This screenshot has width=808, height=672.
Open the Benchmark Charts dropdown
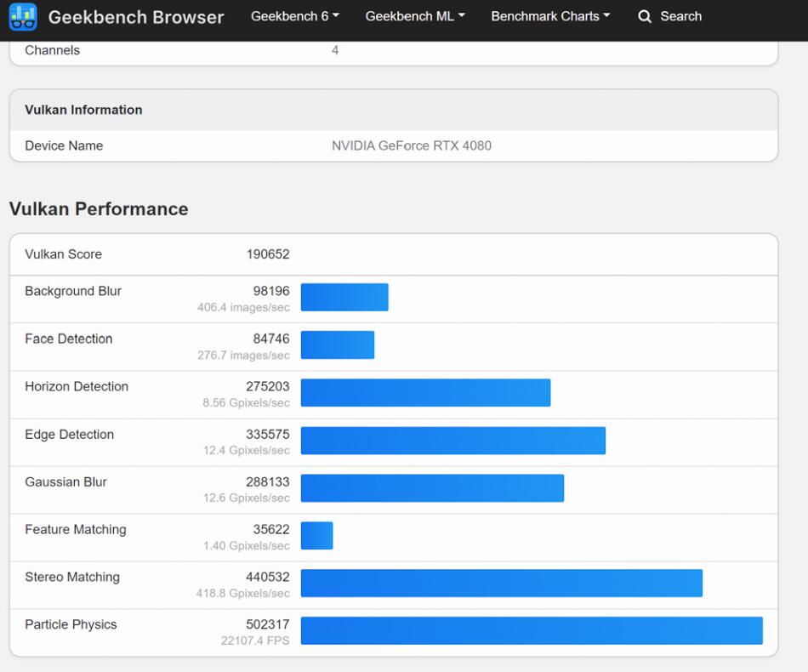(x=550, y=16)
